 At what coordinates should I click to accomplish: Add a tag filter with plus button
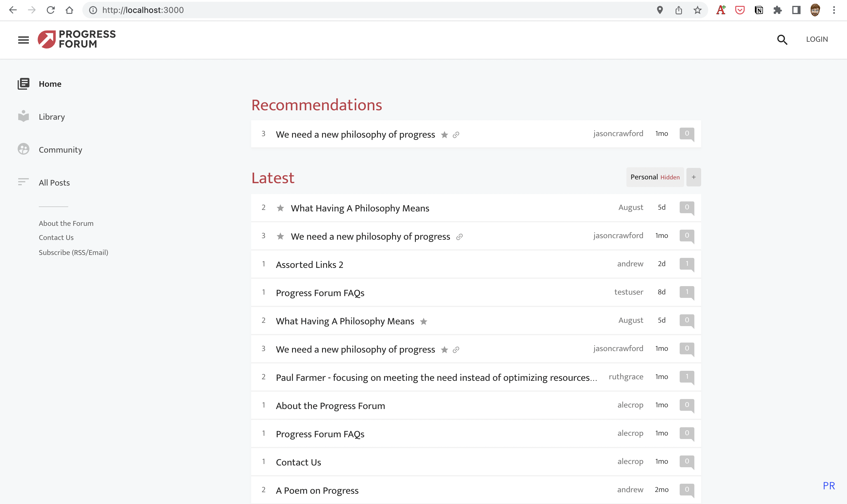point(693,177)
